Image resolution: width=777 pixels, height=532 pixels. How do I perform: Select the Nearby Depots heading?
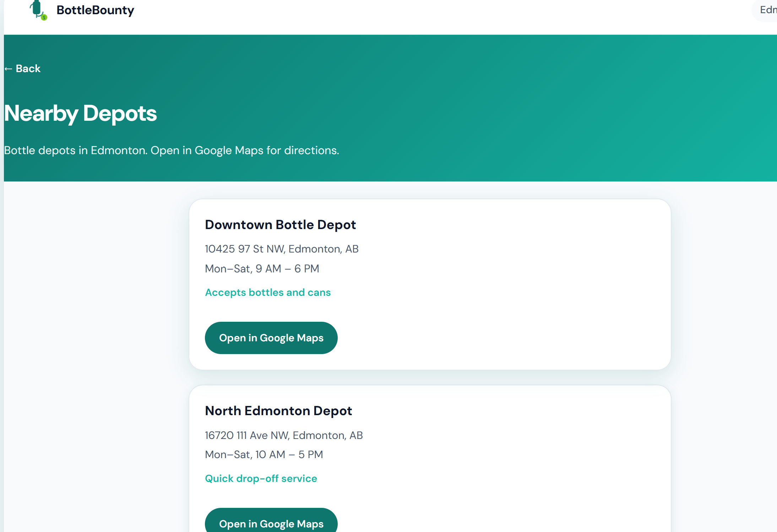[80, 113]
